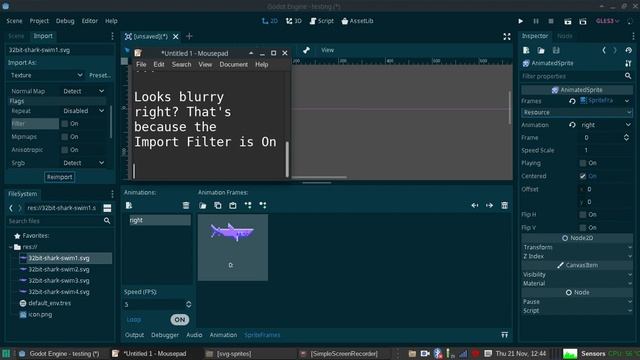Open the SpriteFrames resource dropdown arrow
The image size is (640, 360).
[x=627, y=101]
